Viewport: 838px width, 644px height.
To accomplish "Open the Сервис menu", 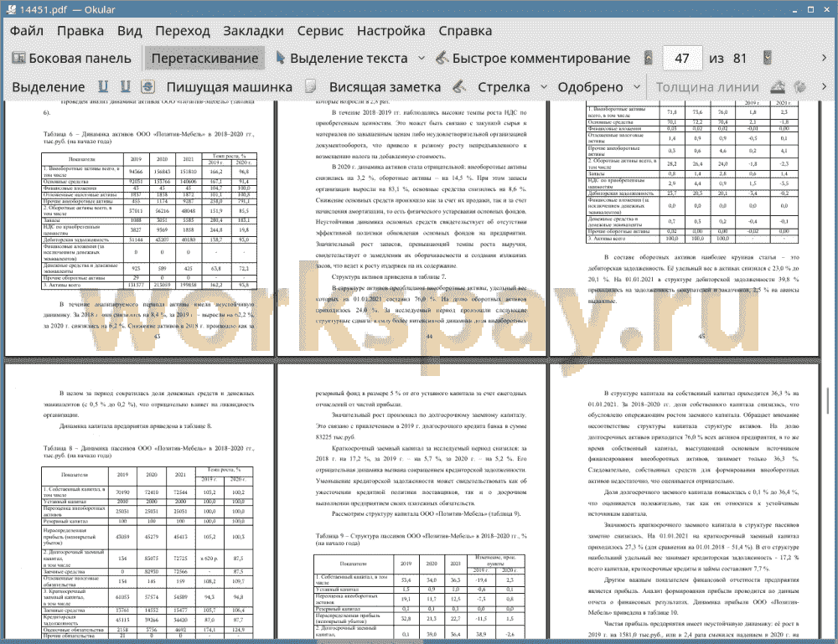I will (320, 31).
